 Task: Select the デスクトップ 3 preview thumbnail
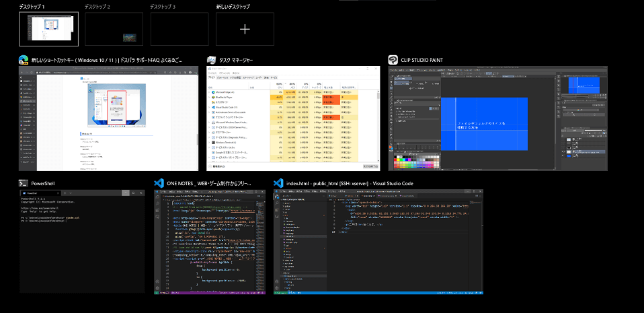pos(179,29)
